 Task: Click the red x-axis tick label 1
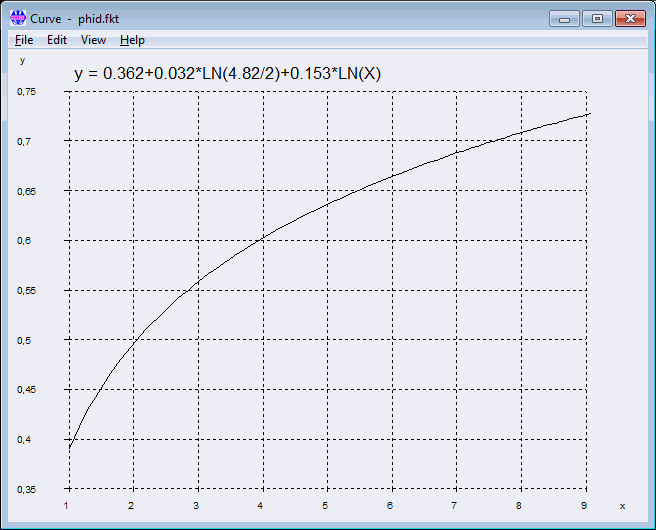(x=67, y=506)
